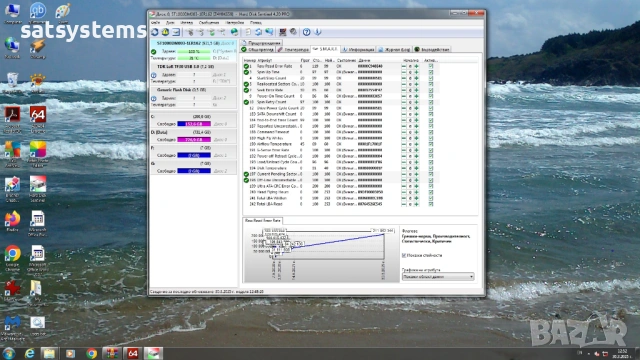
Task: Click plus offset button for Seek Error Rate
Action: pyautogui.click(x=416, y=90)
